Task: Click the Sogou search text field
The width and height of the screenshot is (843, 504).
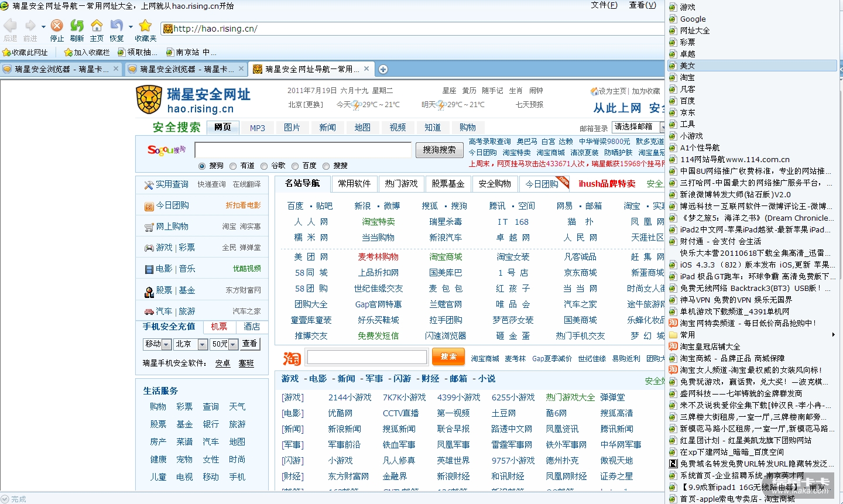Action: tap(303, 150)
